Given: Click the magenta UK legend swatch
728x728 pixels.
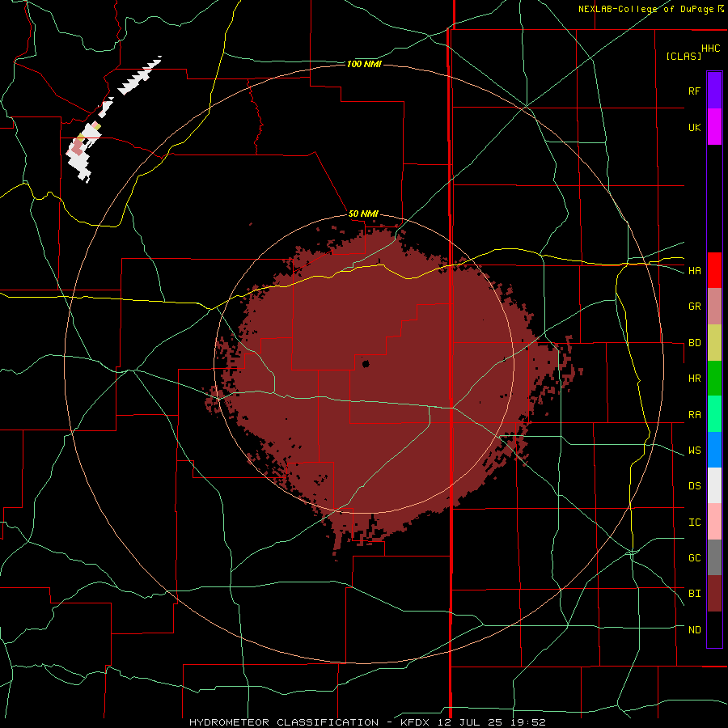Looking at the screenshot, I should (x=714, y=127).
